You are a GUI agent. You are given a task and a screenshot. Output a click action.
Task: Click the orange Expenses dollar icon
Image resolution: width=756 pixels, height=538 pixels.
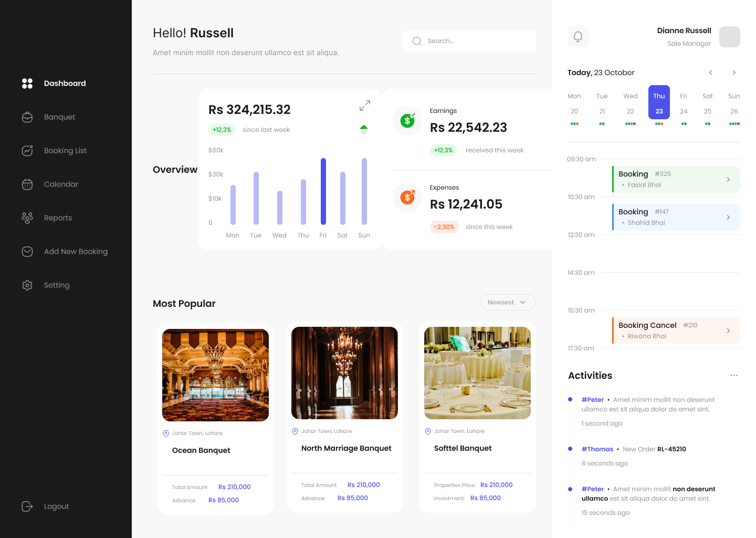click(407, 198)
